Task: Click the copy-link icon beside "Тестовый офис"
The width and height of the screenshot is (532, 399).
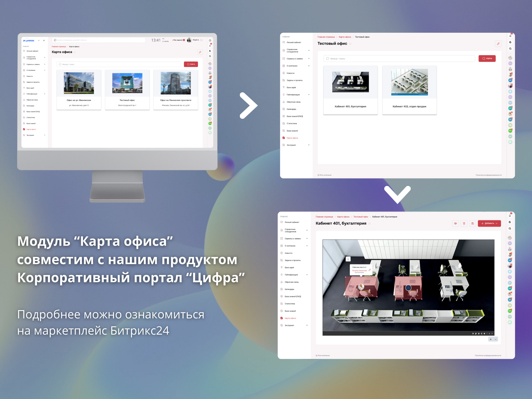Action: [498, 44]
